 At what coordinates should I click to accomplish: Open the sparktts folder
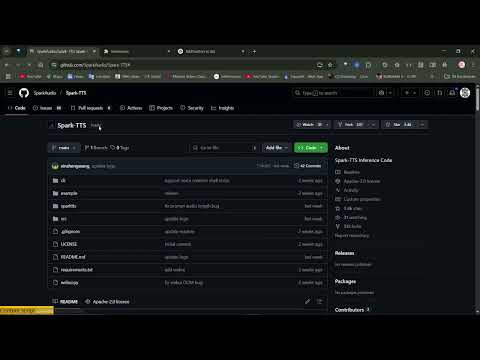coord(68,206)
